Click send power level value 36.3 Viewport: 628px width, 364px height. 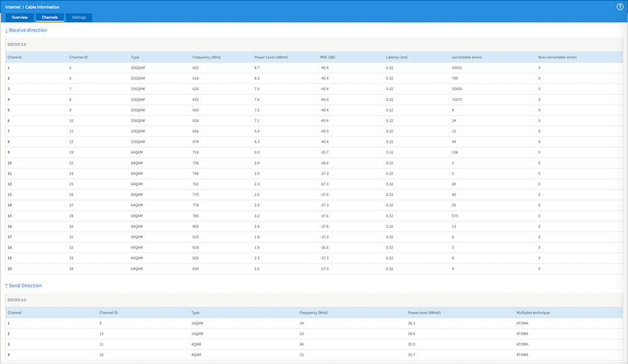pos(412,323)
